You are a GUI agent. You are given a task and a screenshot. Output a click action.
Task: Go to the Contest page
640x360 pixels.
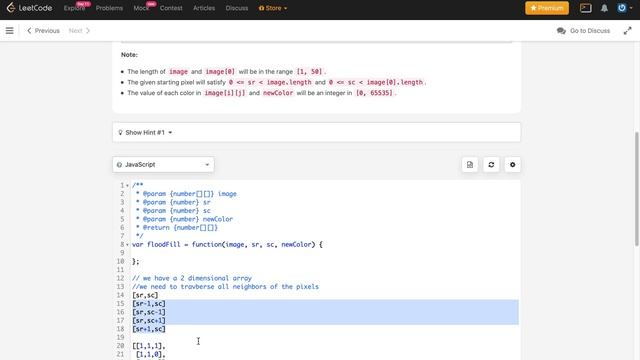coord(171,8)
